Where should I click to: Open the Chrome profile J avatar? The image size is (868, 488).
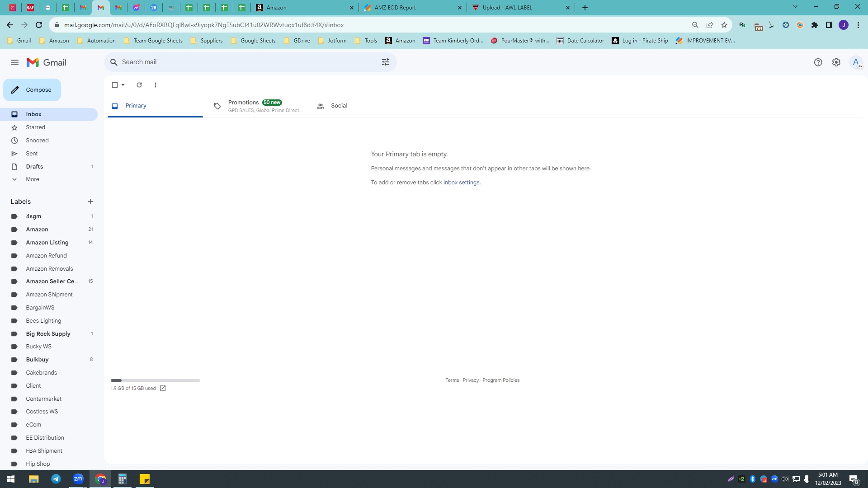[844, 25]
